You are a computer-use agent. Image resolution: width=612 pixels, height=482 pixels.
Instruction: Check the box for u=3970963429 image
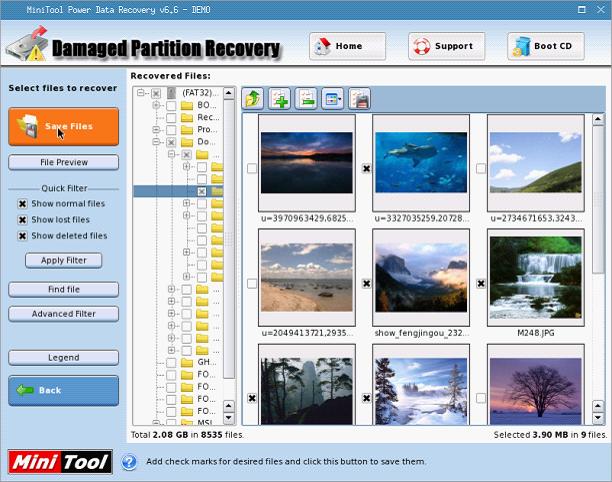(x=252, y=169)
